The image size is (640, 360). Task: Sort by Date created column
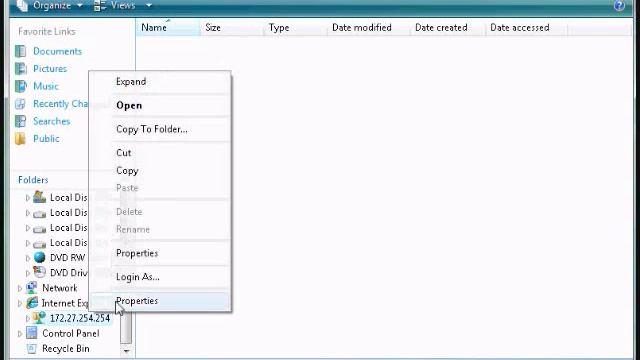(448, 27)
